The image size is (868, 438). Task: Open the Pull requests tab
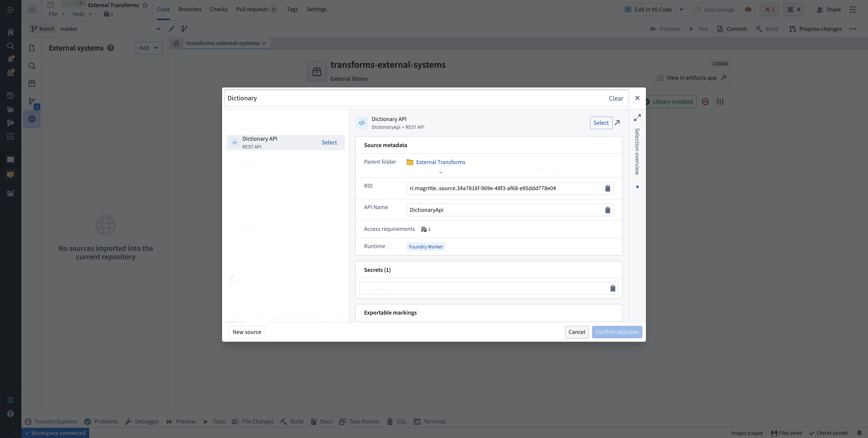[x=256, y=9]
